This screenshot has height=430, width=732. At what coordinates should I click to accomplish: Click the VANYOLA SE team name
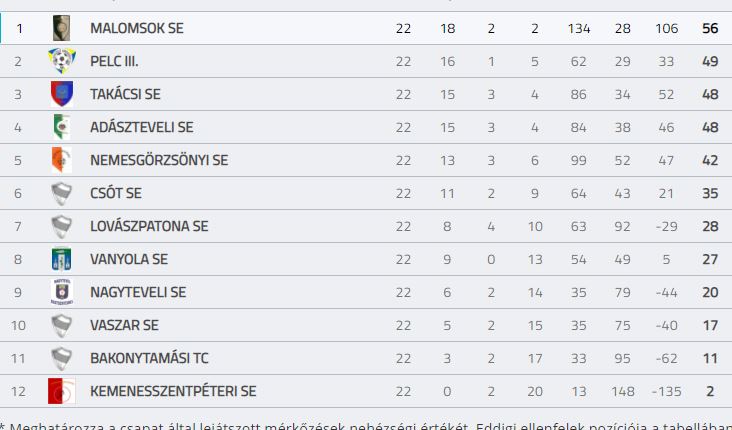[x=129, y=259]
